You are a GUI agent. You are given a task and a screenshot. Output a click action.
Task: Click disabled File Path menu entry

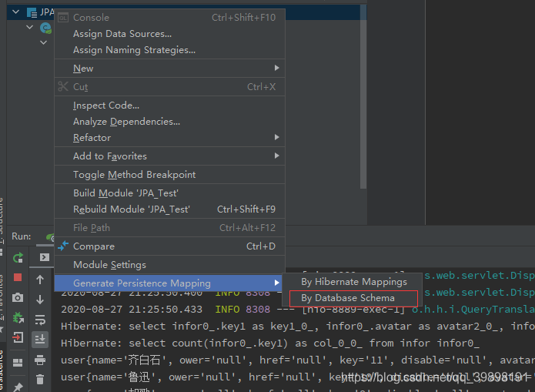[x=170, y=228]
